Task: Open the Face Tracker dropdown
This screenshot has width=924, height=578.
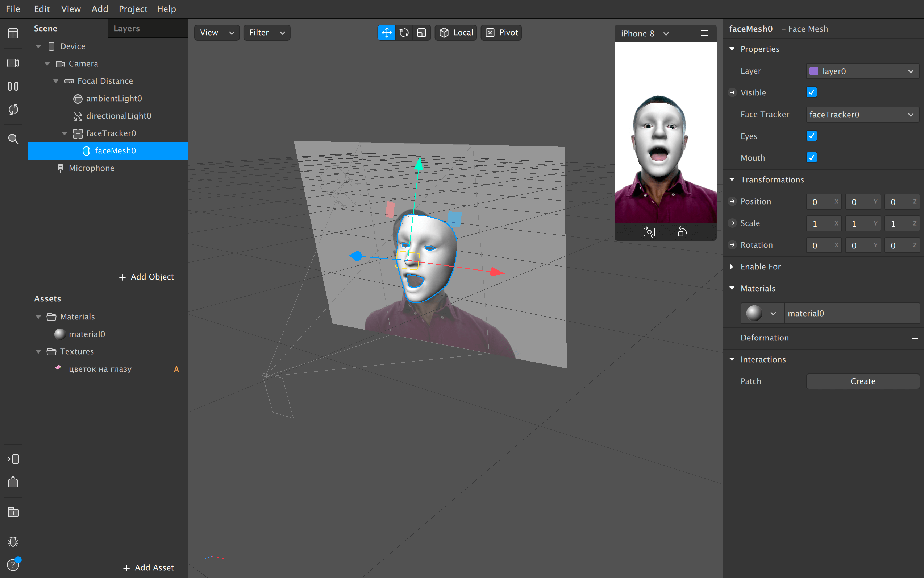Action: tap(862, 115)
